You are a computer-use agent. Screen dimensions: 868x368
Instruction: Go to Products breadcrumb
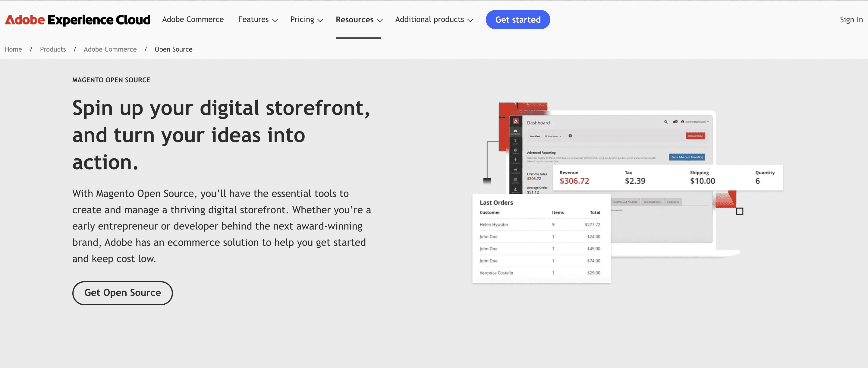point(53,49)
